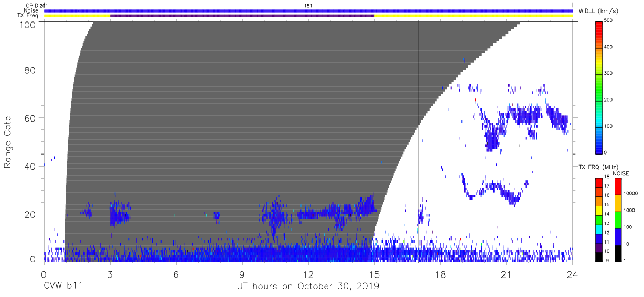The image size is (644, 297).
Task: Click the '15' tick on the UT hours axis
Action: coord(374,274)
